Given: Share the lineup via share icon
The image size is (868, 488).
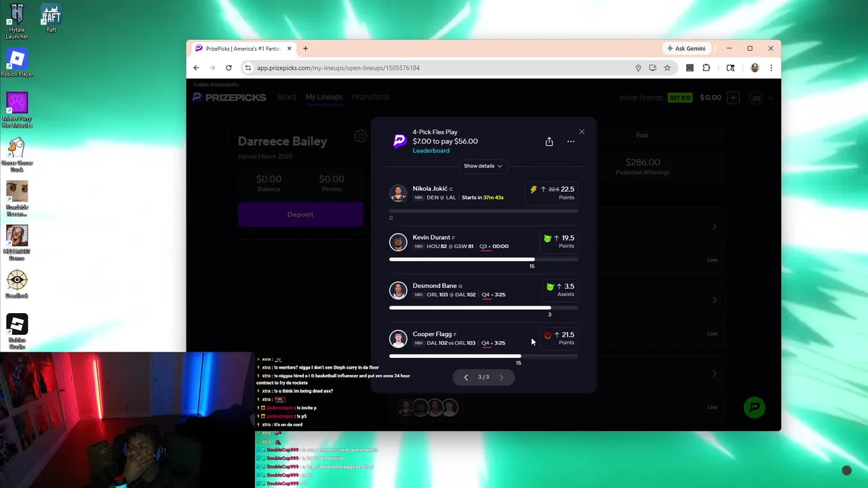Looking at the screenshot, I should (x=549, y=142).
